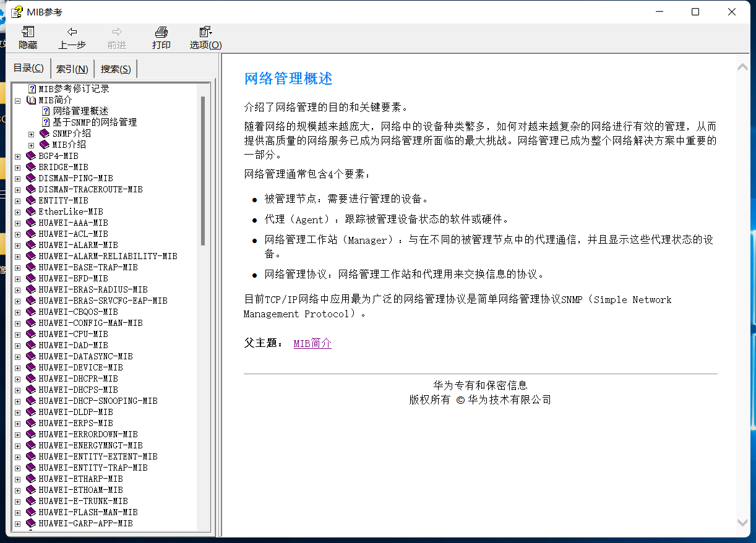Click the HUAWEI-DAD-MIB book icon
756x543 pixels.
pyautogui.click(x=31, y=345)
